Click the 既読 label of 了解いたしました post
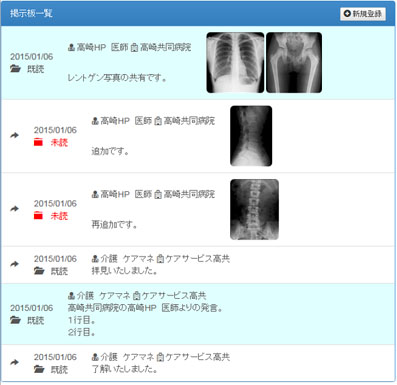This screenshot has height=385, width=397. (59, 369)
